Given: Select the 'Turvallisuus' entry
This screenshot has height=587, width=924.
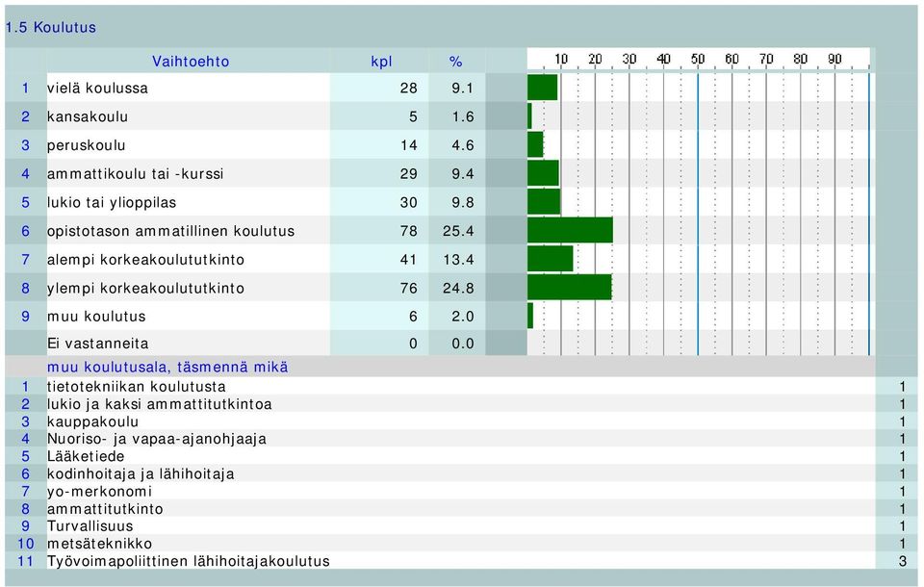Looking at the screenshot, I should pyautogui.click(x=90, y=526).
